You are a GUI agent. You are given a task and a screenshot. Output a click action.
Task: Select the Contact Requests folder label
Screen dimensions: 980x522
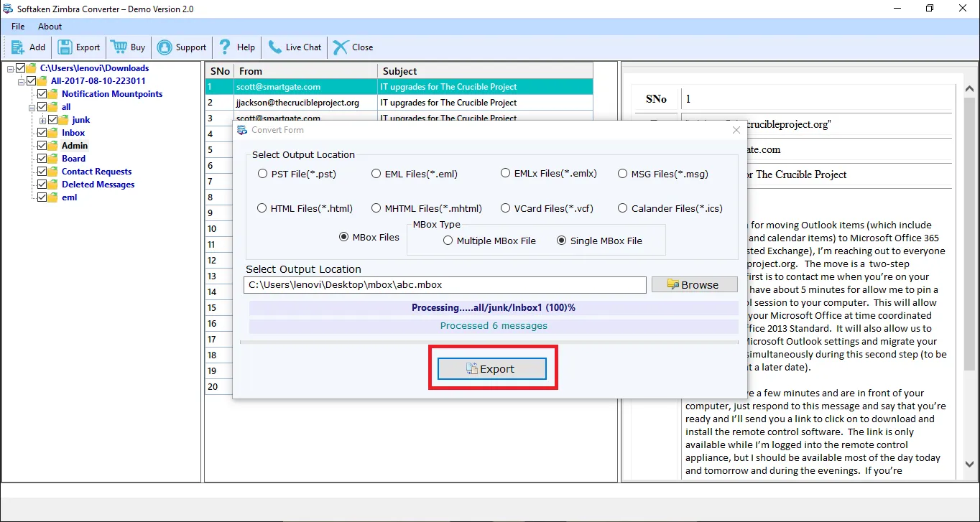click(x=97, y=172)
